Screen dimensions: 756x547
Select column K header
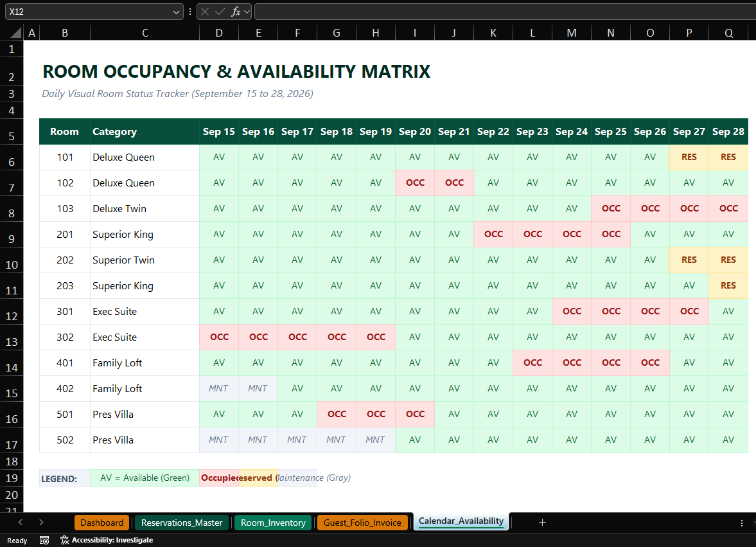point(493,33)
